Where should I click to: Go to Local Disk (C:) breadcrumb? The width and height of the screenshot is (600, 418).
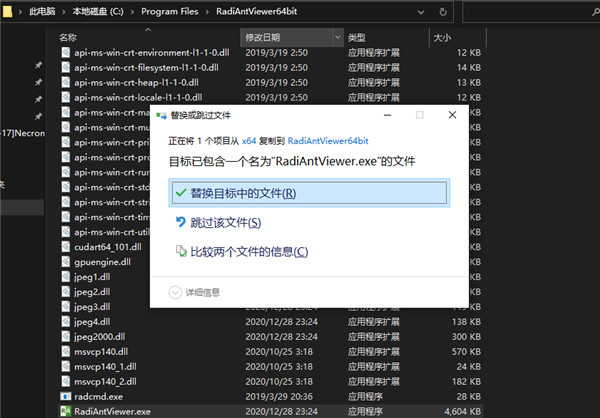point(98,11)
